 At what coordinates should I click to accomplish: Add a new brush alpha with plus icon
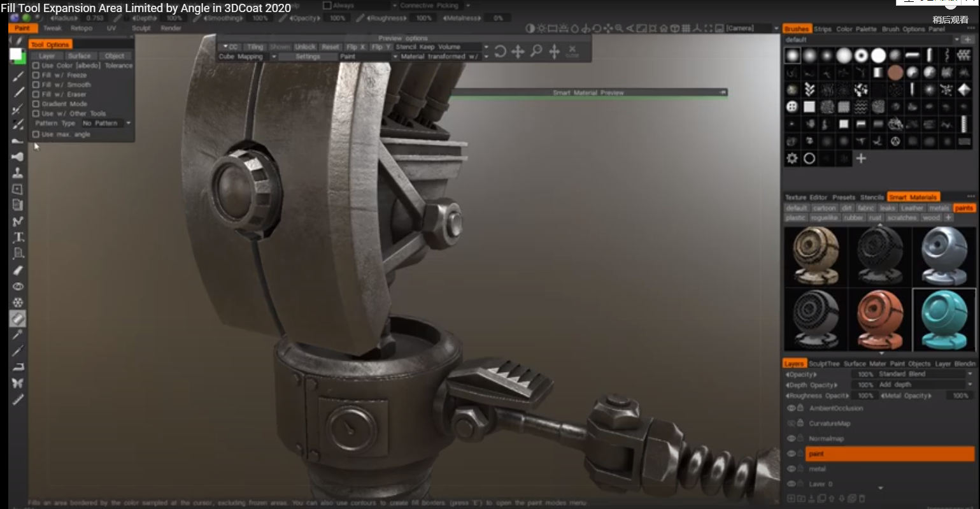861,158
